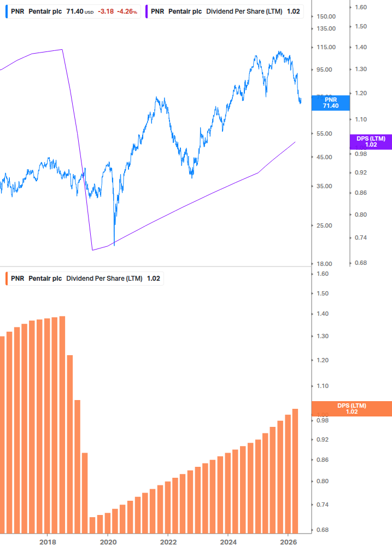
Task: Click the 135.00 price axis label
Action: coord(326,28)
